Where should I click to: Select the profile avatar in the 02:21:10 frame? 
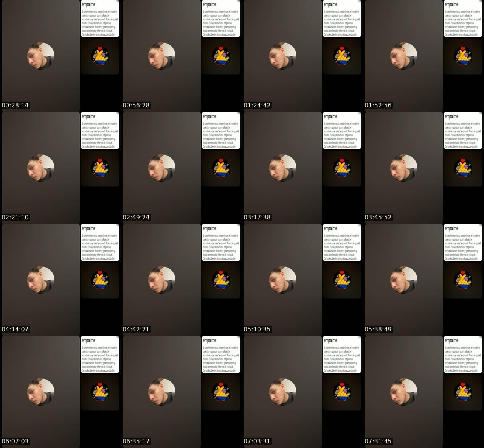[x=41, y=168]
